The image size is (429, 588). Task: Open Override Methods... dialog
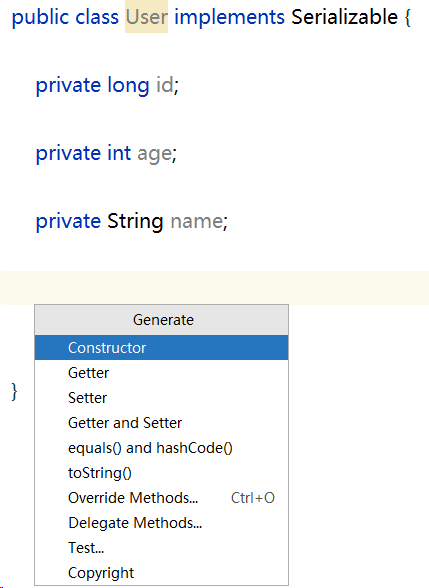pyautogui.click(x=161, y=498)
